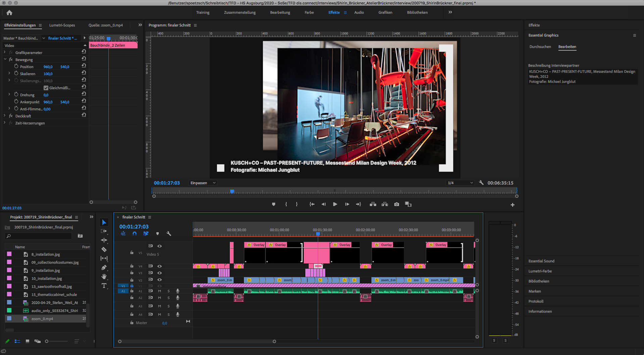Select zoom_0.mp4 in the project bin
The image size is (644, 355).
point(42,319)
